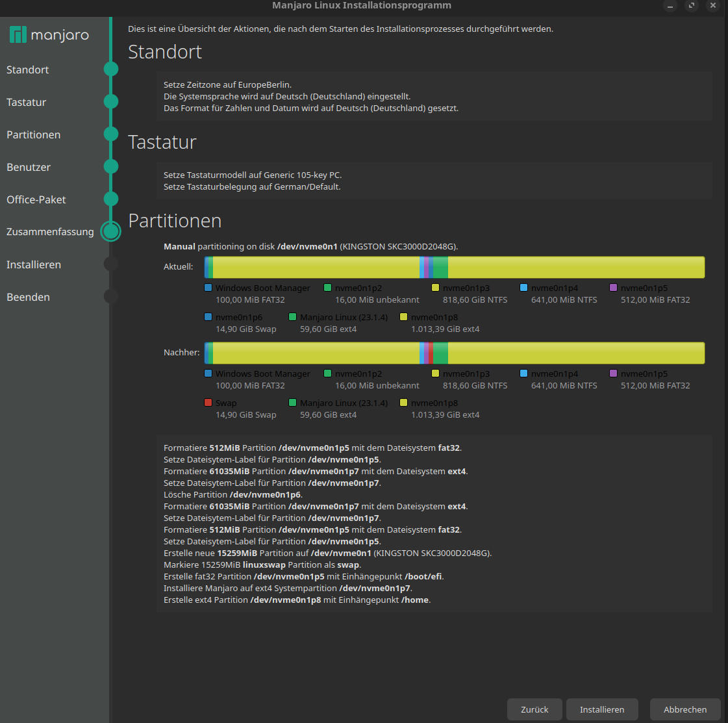This screenshot has height=723, width=728.
Task: Click the Manjaro logo in the sidebar
Action: point(49,35)
